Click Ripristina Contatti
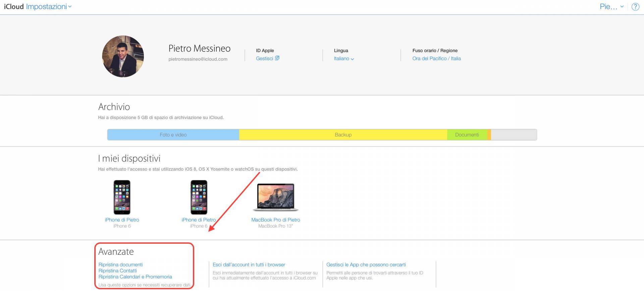The height and width of the screenshot is (291, 644). pyautogui.click(x=117, y=271)
